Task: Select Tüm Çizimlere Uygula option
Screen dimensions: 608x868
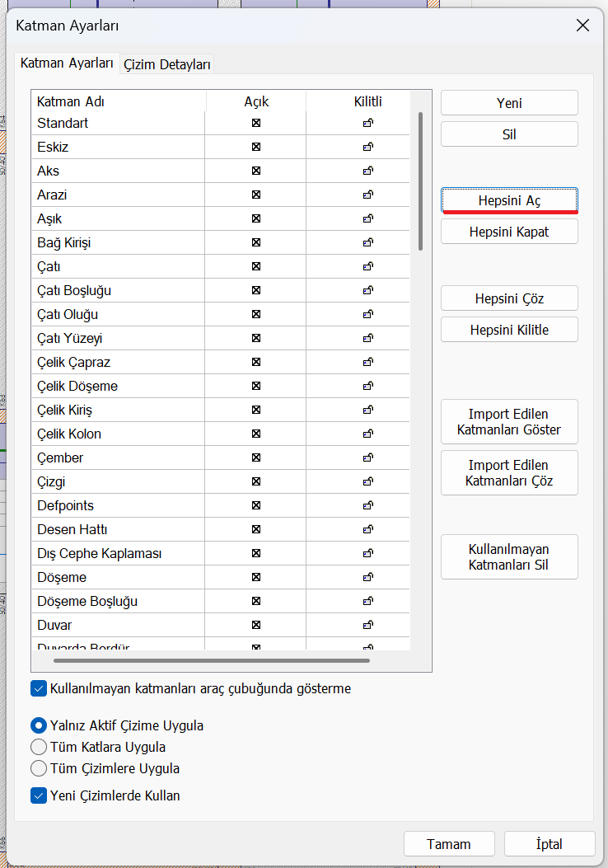Action: (39, 768)
